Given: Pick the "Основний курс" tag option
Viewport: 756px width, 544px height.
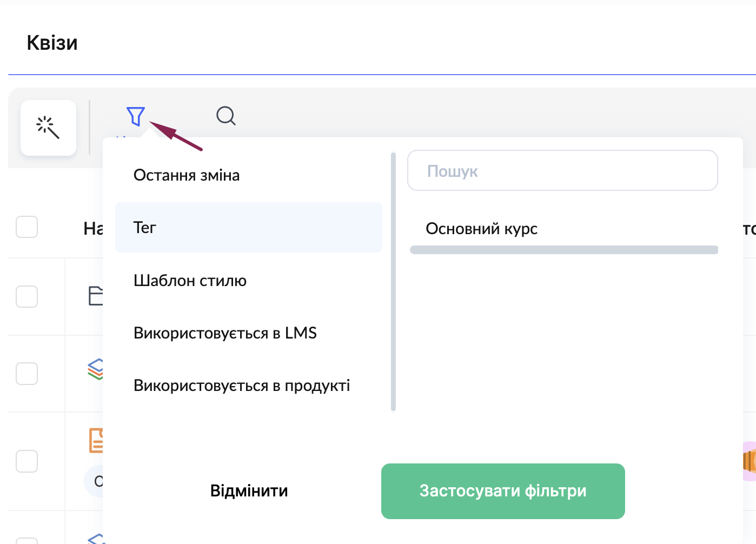Looking at the screenshot, I should pyautogui.click(x=481, y=229).
